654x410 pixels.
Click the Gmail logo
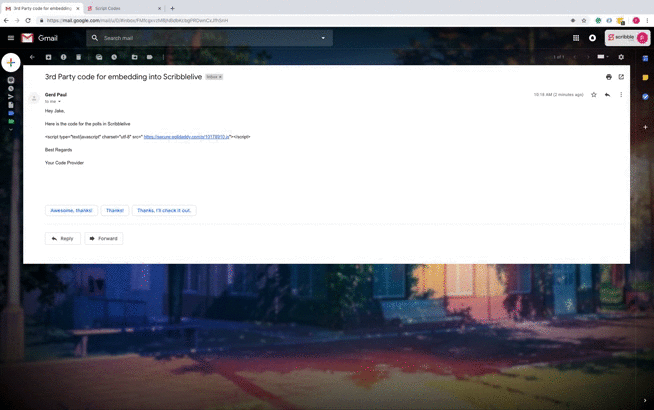point(40,38)
